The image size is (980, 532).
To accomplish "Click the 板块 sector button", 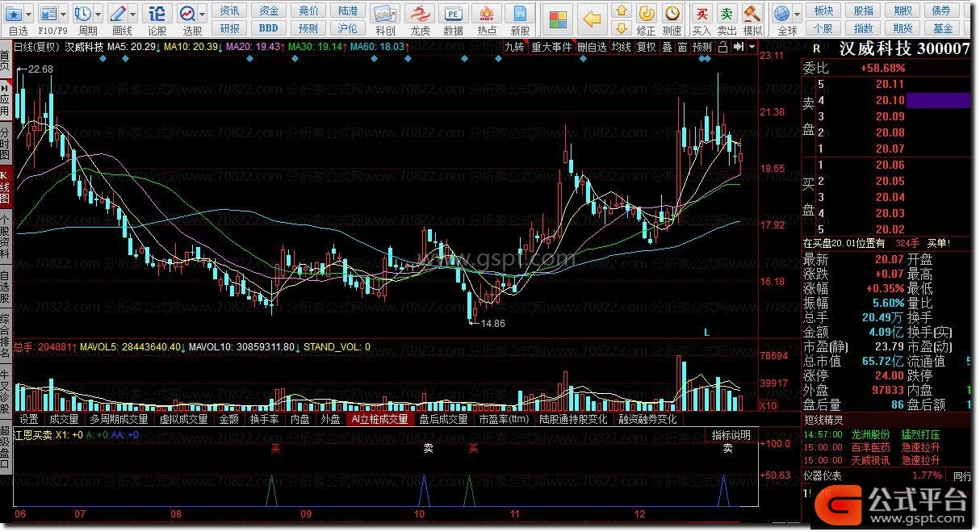I will tap(823, 10).
